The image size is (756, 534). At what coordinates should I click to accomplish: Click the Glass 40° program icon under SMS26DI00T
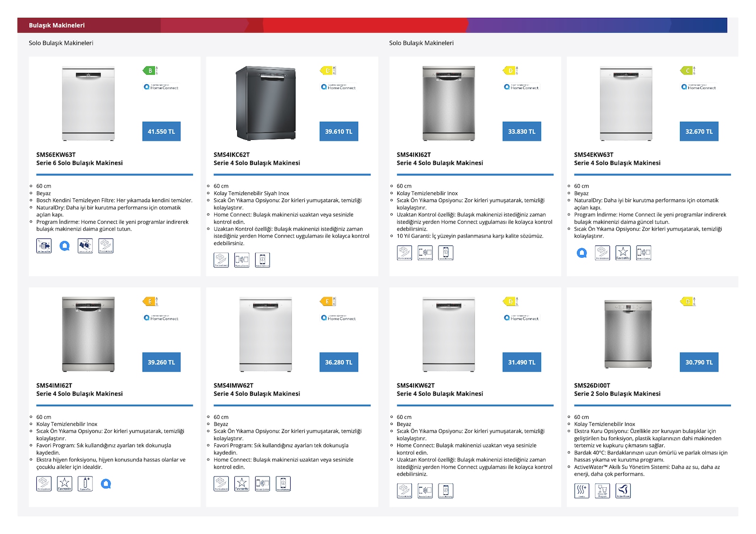click(602, 491)
